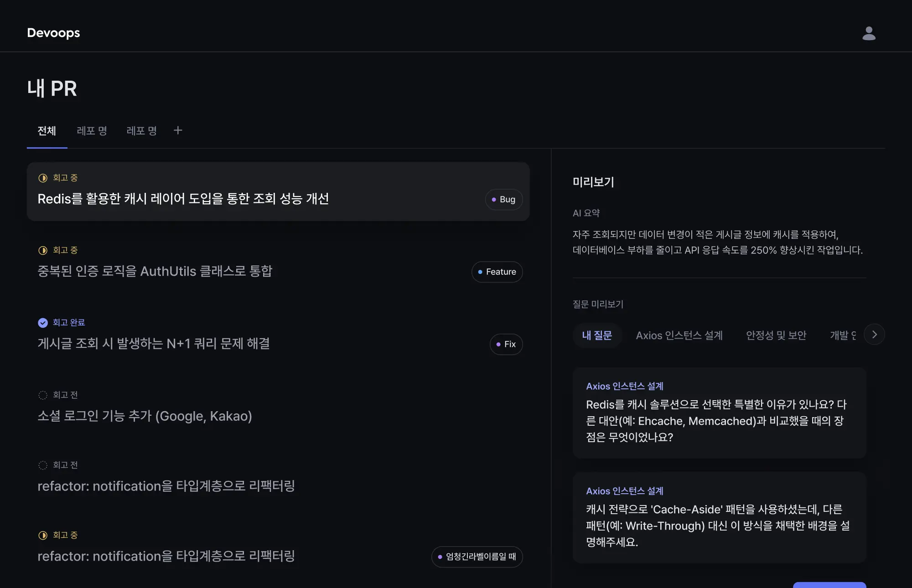Click the Bug badge on the Redis PR

click(503, 199)
